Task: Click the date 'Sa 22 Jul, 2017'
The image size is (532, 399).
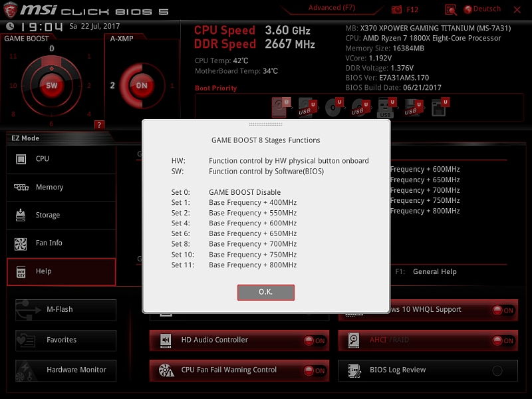Action: pyautogui.click(x=94, y=26)
